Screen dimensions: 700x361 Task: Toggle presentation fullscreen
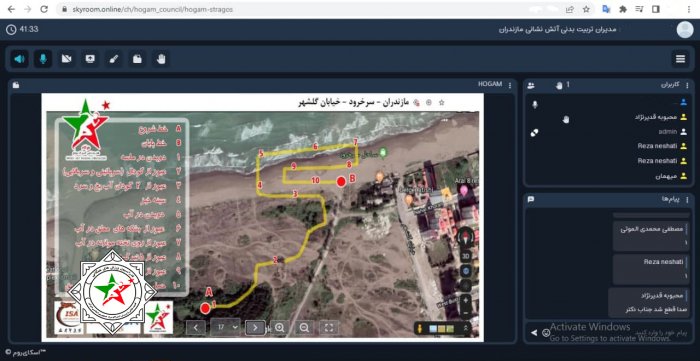point(329,328)
